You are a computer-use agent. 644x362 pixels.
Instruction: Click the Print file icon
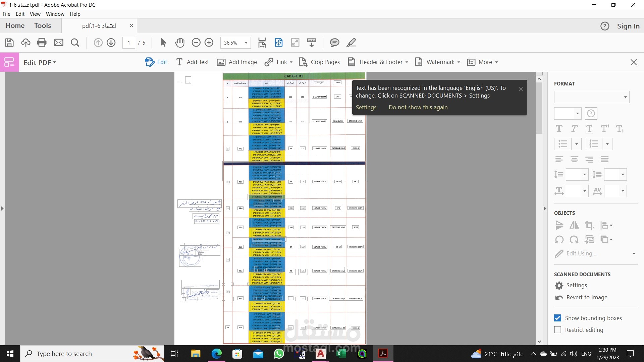42,43
